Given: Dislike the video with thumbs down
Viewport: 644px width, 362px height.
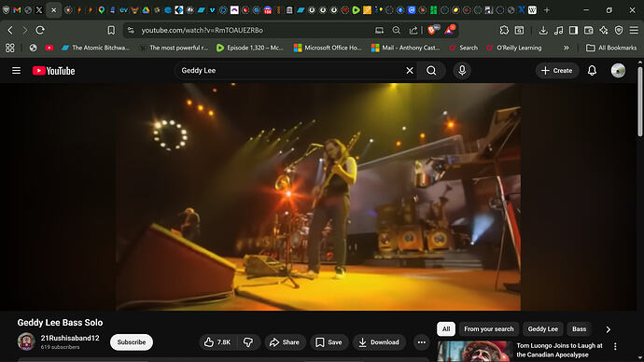Looking at the screenshot, I should (x=248, y=341).
